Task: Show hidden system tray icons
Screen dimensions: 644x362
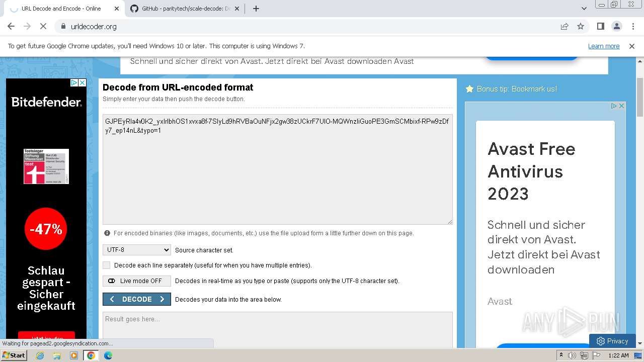Action: click(x=561, y=355)
